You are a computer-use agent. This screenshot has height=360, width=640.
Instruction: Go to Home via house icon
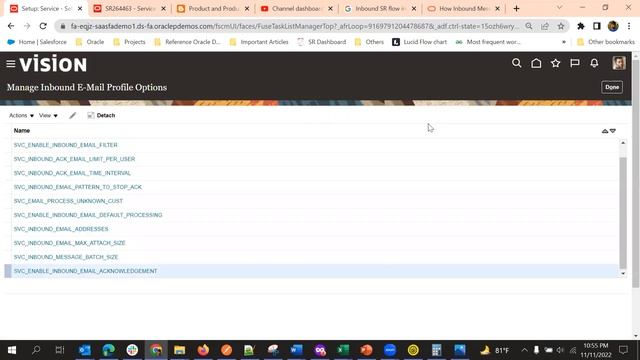[x=536, y=63]
